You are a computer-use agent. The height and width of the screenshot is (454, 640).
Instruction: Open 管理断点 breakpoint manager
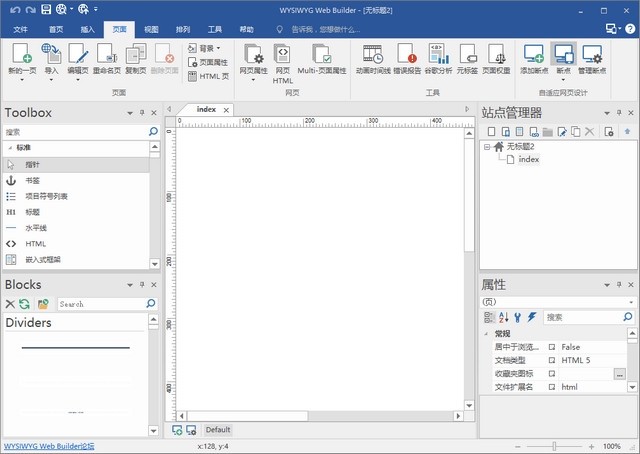click(x=591, y=56)
